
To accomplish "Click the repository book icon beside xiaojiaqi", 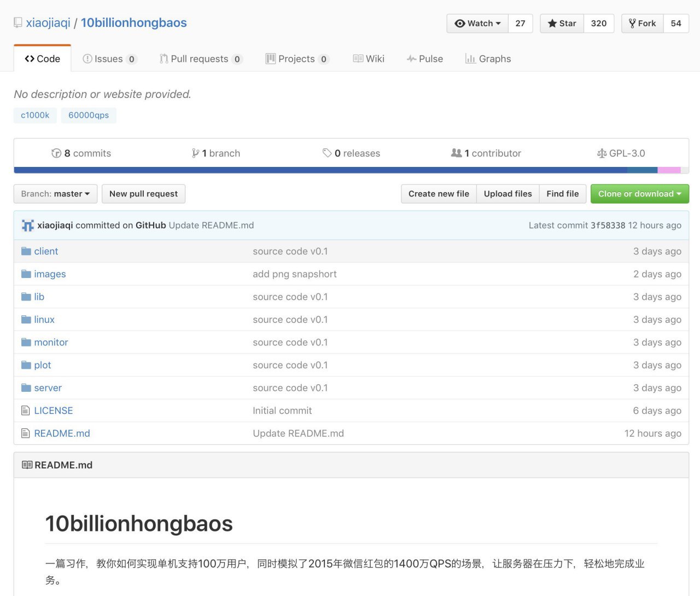I will (x=18, y=23).
